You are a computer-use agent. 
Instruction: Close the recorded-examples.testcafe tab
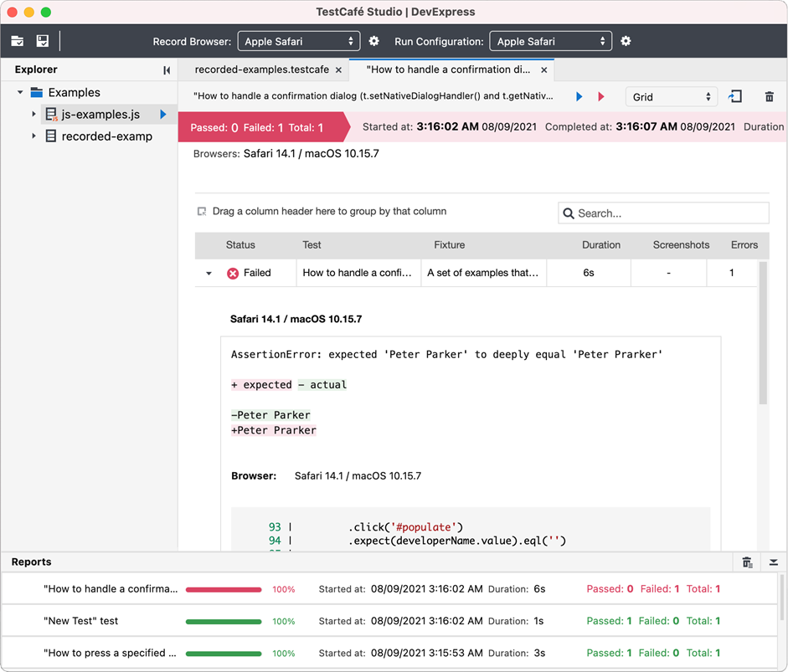(338, 70)
